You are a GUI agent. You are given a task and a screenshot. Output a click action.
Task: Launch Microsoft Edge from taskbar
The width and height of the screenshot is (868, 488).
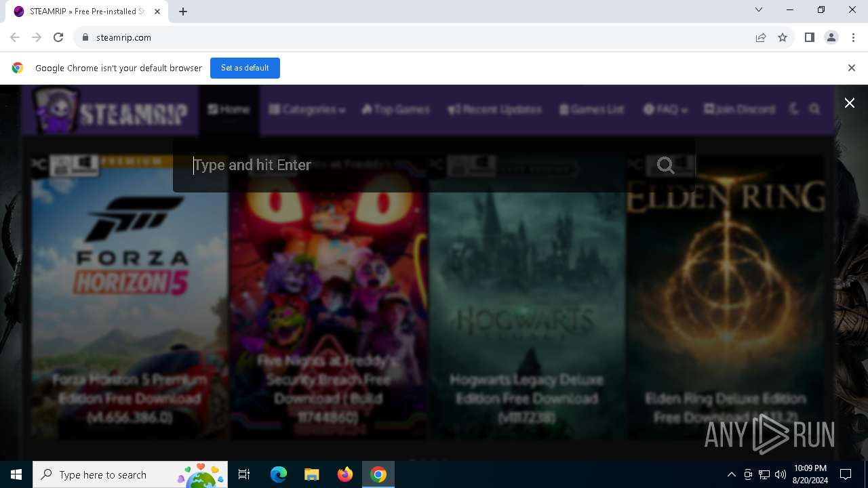pyautogui.click(x=278, y=474)
